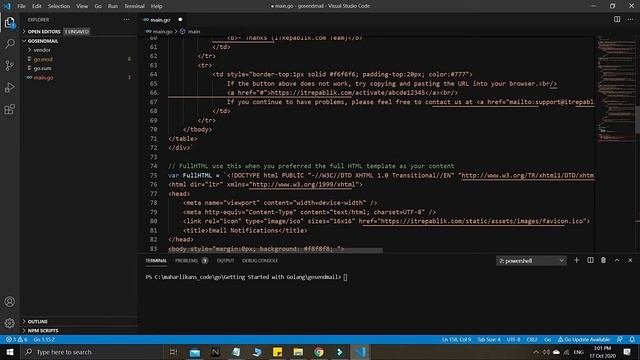Open the Help menu
The image size is (640, 360).
156,6
